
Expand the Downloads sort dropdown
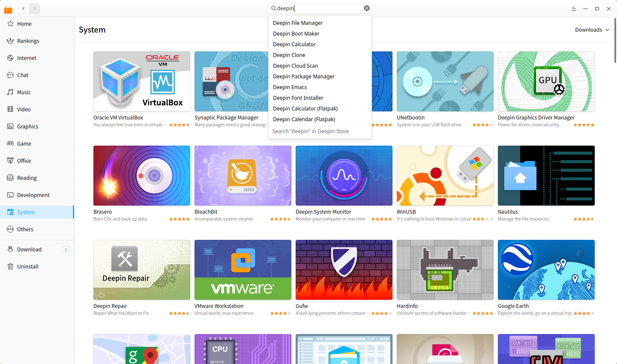pos(592,30)
